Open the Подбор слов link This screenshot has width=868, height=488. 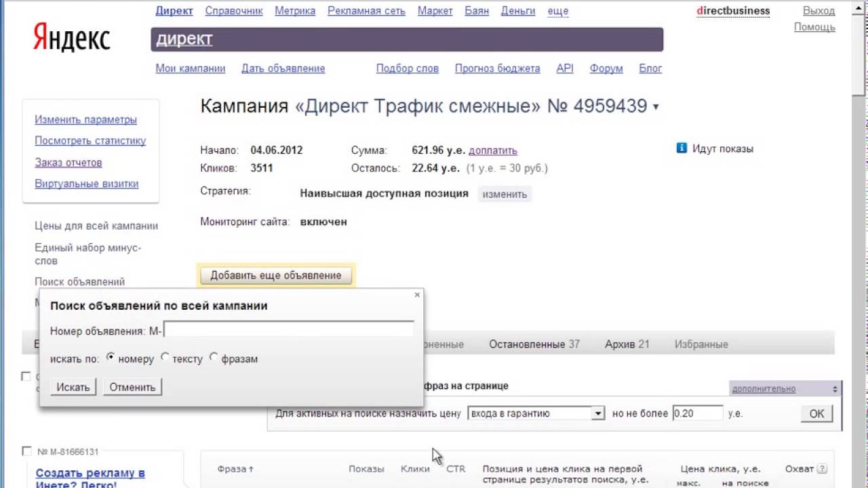pyautogui.click(x=408, y=68)
